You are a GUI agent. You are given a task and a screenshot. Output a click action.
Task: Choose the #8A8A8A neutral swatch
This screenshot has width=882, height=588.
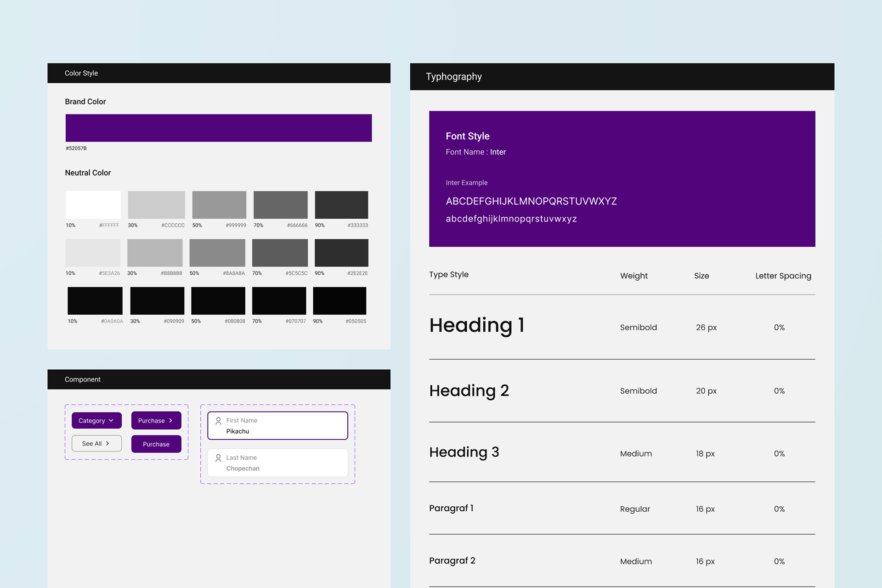coord(217,253)
